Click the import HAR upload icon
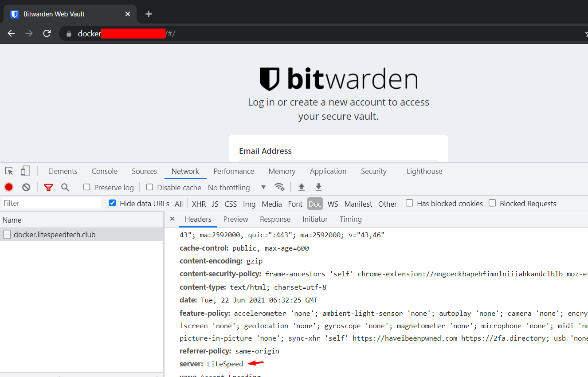588x377 pixels. 302,187
